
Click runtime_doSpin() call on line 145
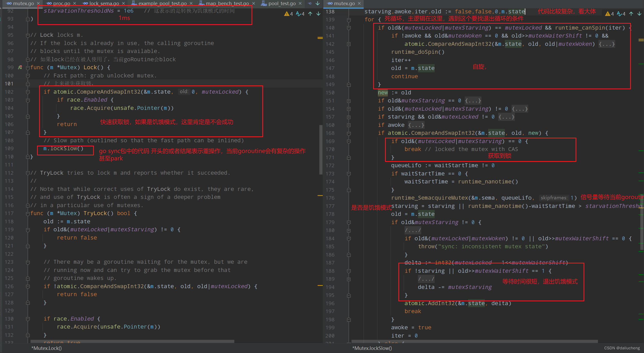point(418,52)
